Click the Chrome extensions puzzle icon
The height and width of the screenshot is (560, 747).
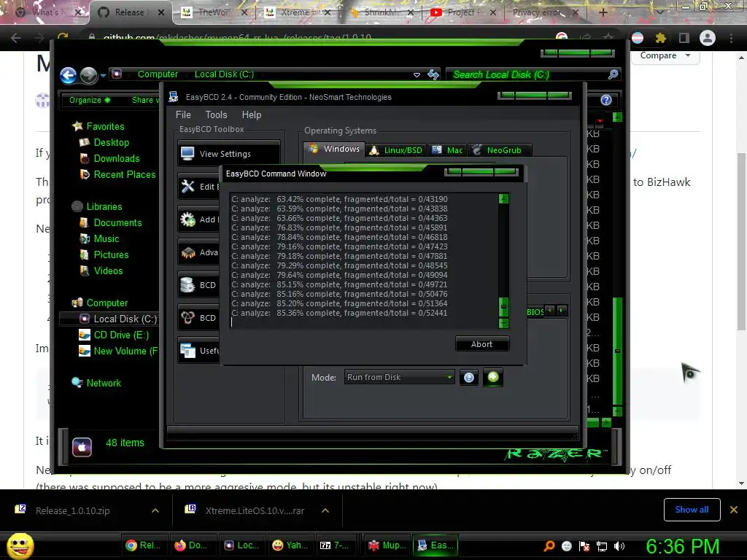coord(660,38)
